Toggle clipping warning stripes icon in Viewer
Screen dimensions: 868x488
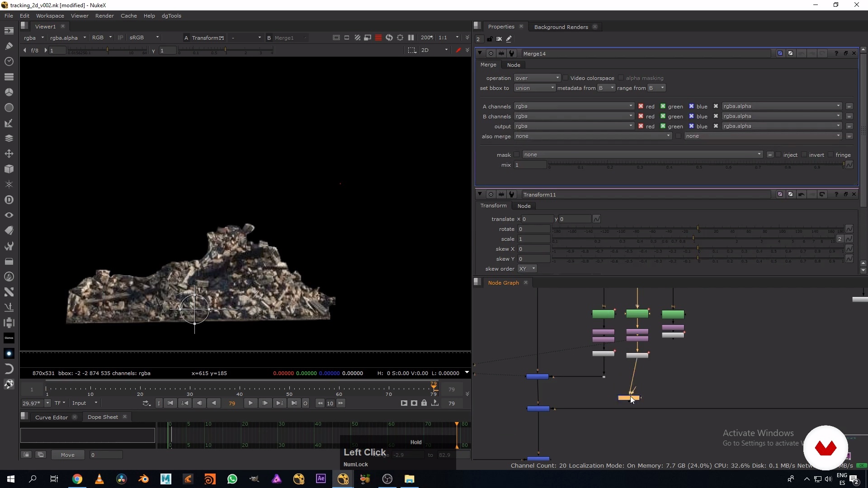(357, 38)
